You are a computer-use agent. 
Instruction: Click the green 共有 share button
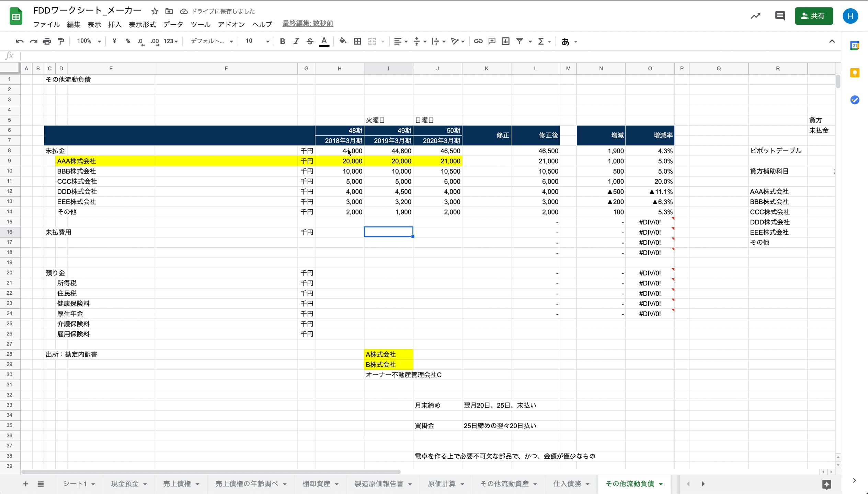point(814,16)
